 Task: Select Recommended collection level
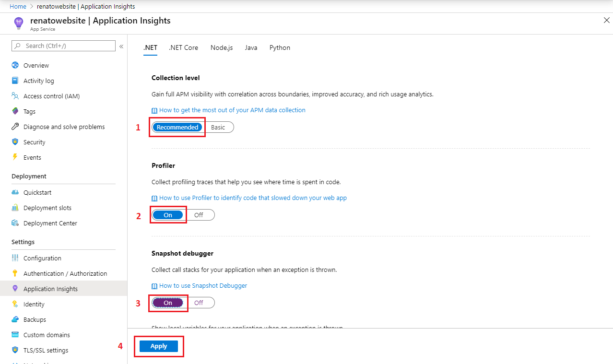[177, 127]
